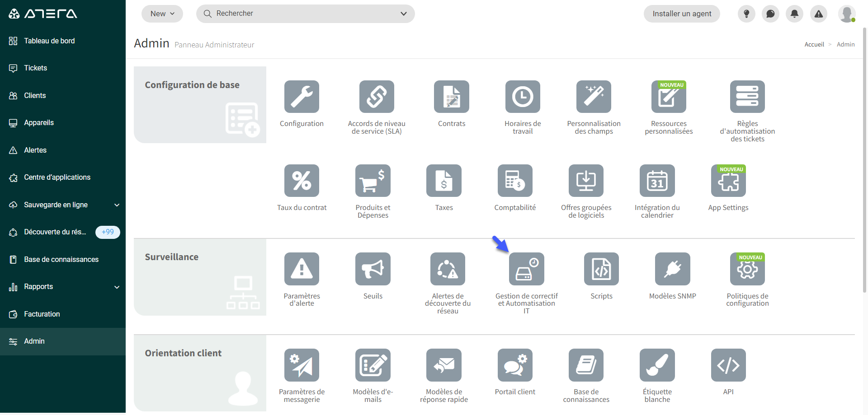Expand the New dropdown button

[162, 14]
